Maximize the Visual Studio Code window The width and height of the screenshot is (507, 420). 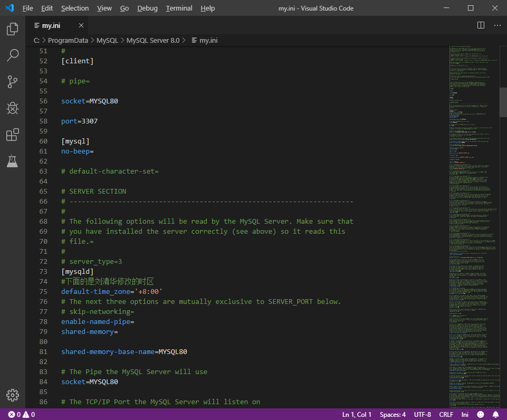[x=471, y=8]
